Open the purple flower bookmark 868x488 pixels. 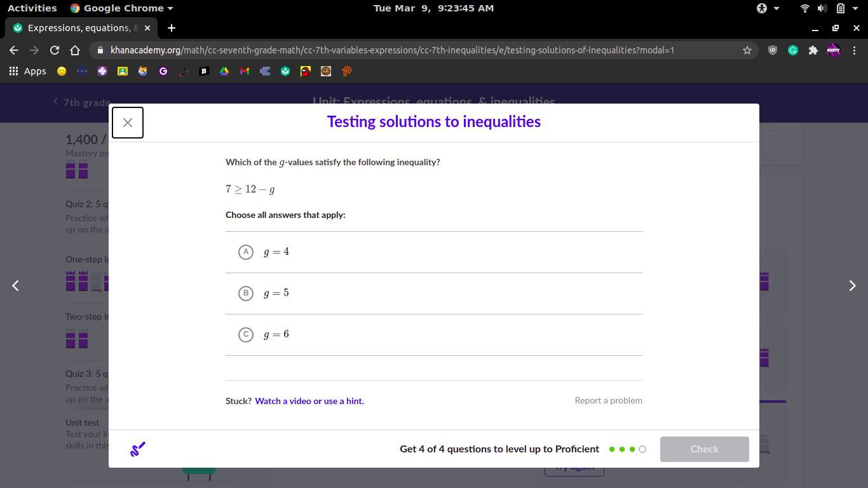click(x=102, y=71)
